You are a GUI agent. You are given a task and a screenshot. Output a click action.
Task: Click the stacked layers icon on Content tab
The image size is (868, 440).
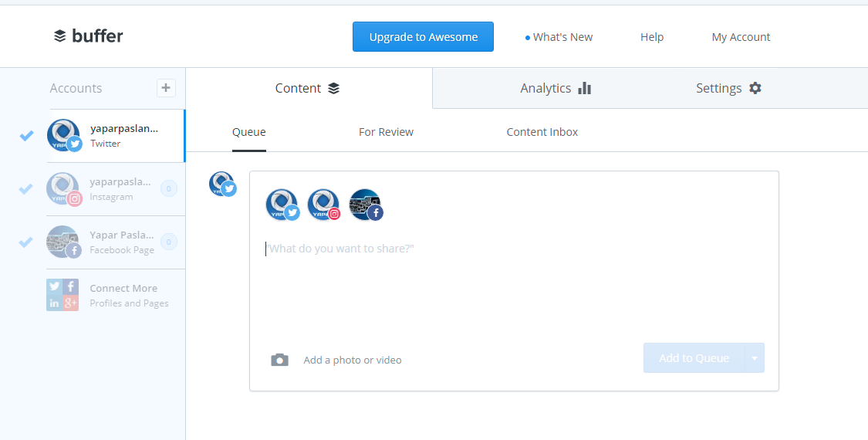coord(333,88)
